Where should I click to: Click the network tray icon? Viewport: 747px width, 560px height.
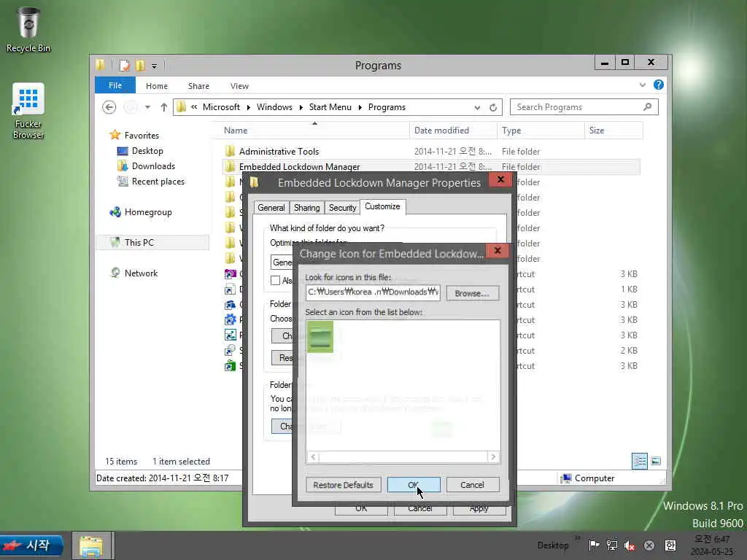click(612, 545)
